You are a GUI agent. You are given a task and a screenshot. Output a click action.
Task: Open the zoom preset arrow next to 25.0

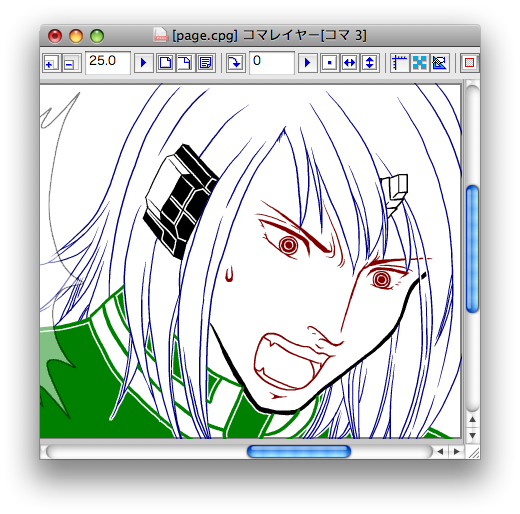coord(144,63)
